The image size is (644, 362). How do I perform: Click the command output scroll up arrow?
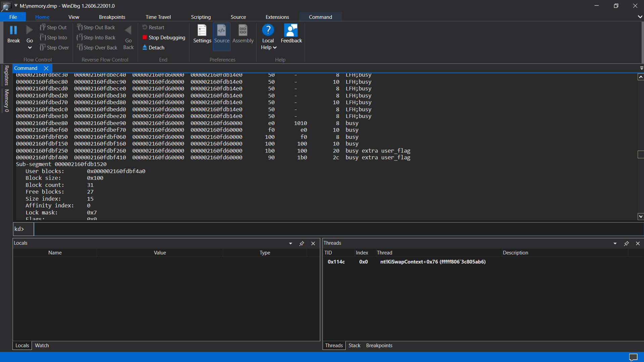click(641, 77)
